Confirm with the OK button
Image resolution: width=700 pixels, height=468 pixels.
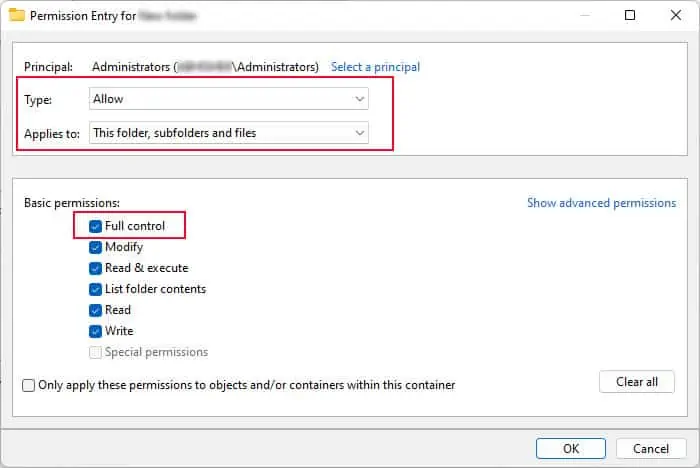pos(571,448)
